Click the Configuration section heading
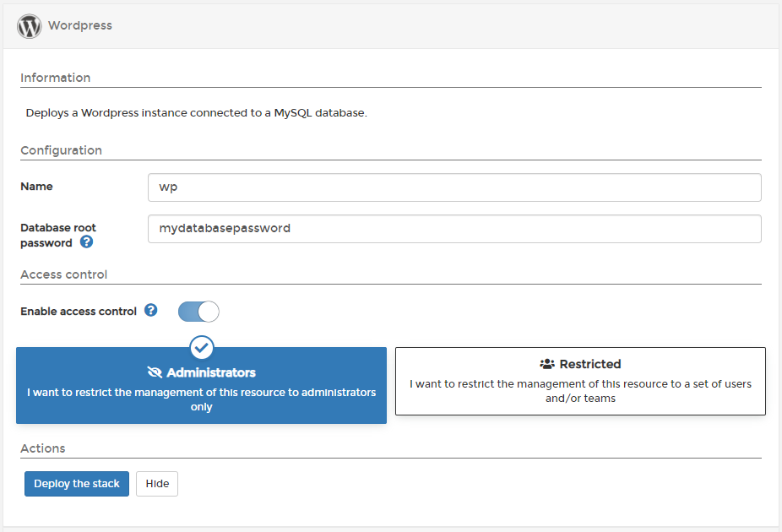 pyautogui.click(x=62, y=150)
